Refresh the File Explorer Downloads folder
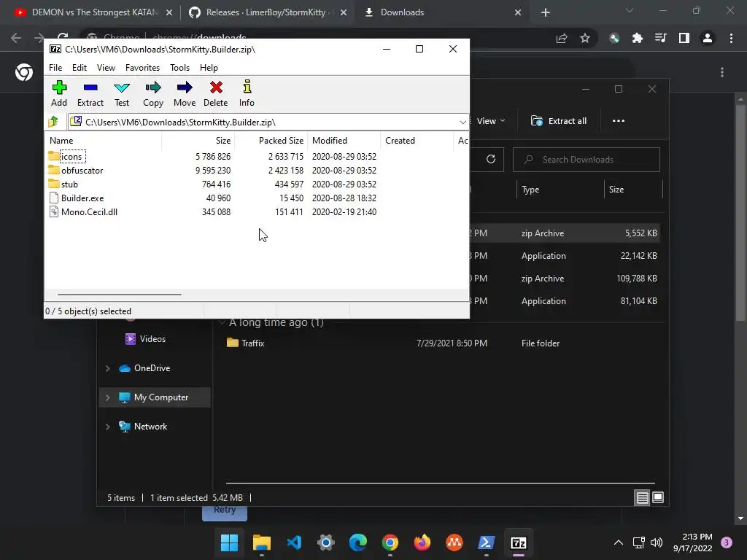Viewport: 747px width, 560px height. click(491, 159)
